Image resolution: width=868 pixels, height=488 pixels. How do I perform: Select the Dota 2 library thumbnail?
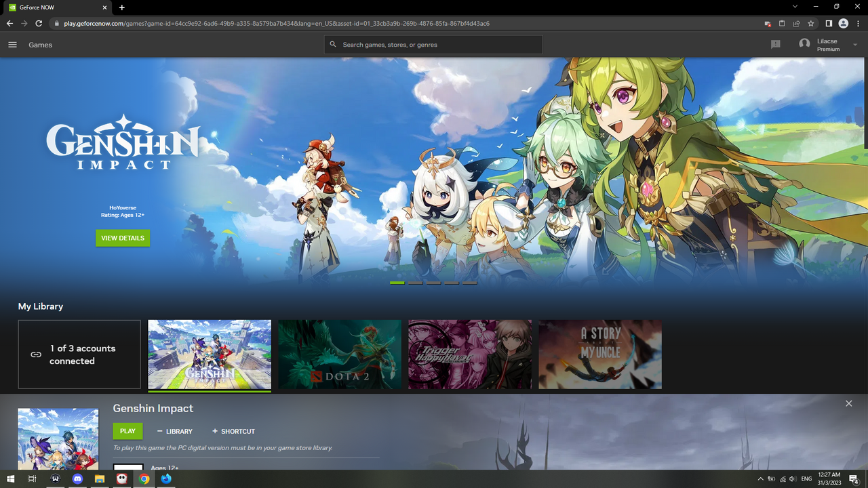pyautogui.click(x=340, y=354)
